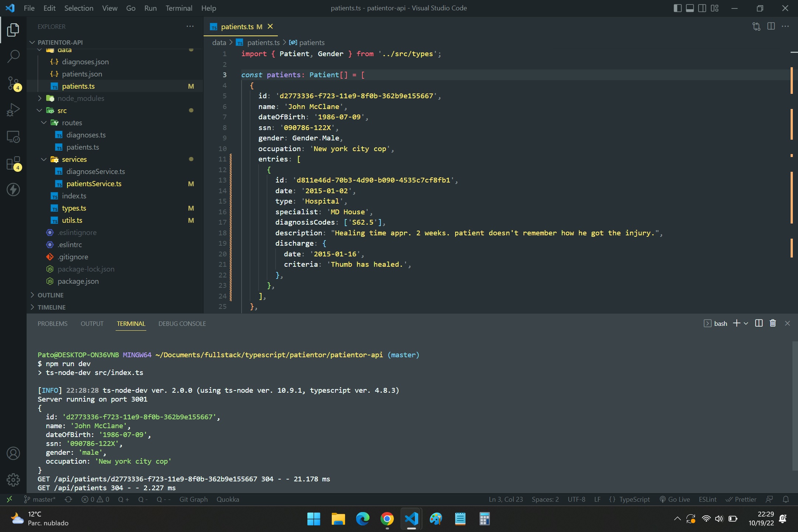798x532 pixels.
Task: Open the Search view in activity bar
Action: pos(13,57)
